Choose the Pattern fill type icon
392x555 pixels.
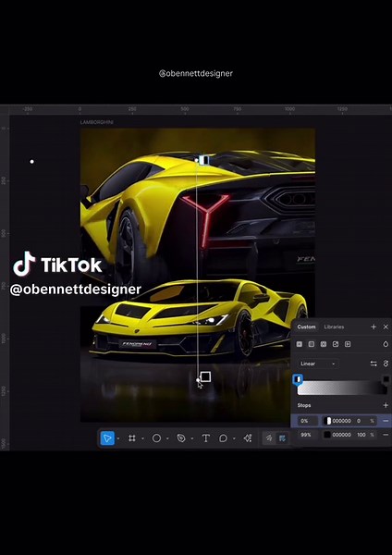(x=324, y=344)
